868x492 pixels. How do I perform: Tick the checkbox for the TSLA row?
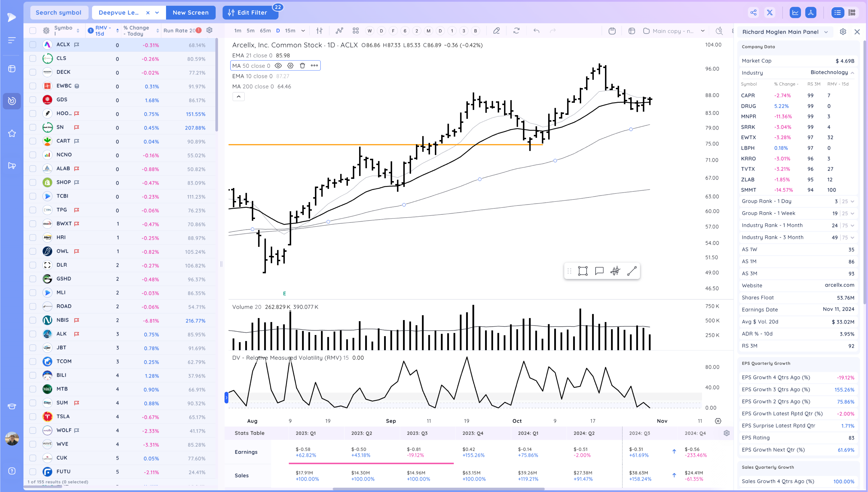pyautogui.click(x=33, y=417)
